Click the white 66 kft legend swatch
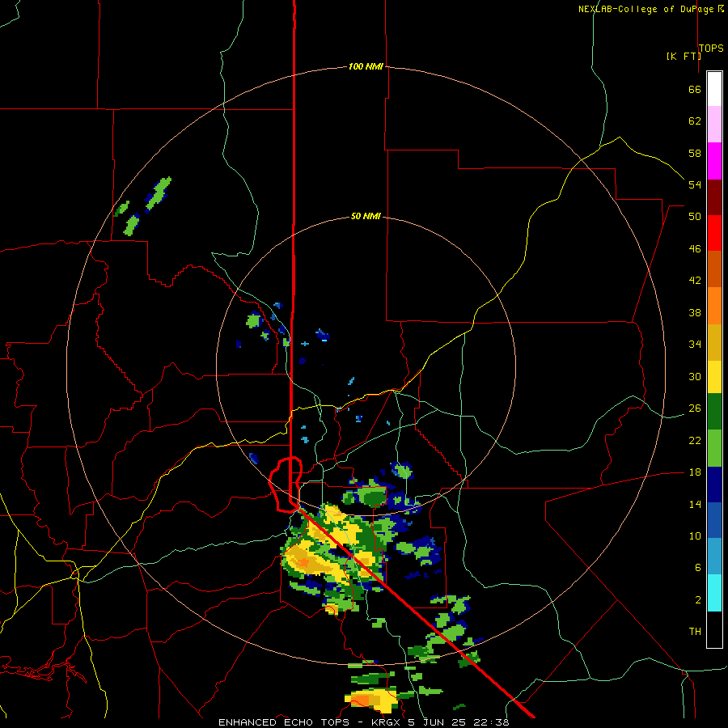This screenshot has width=728, height=728. 714,89
